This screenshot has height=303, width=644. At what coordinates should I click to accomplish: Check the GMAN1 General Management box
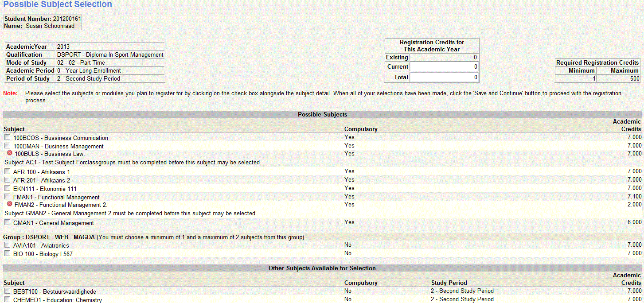point(7,222)
